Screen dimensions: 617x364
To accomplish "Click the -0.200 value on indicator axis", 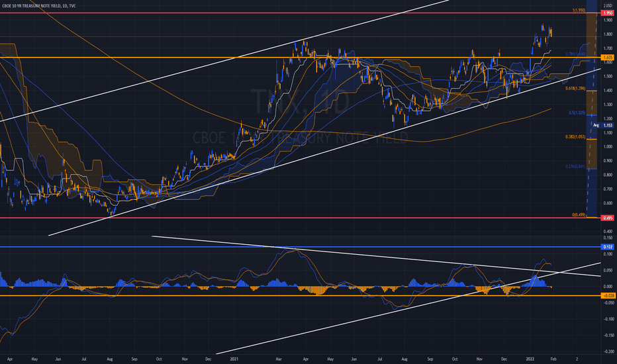I will click(x=608, y=351).
